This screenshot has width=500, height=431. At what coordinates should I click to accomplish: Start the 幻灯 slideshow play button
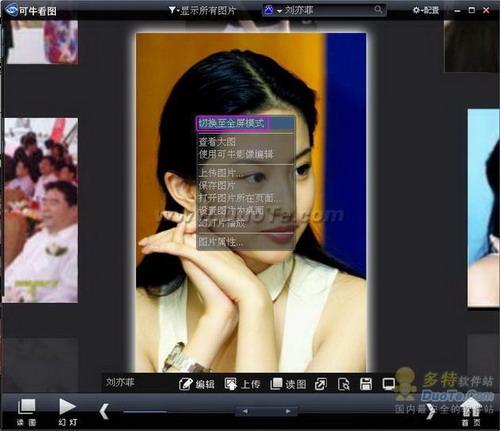point(68,412)
